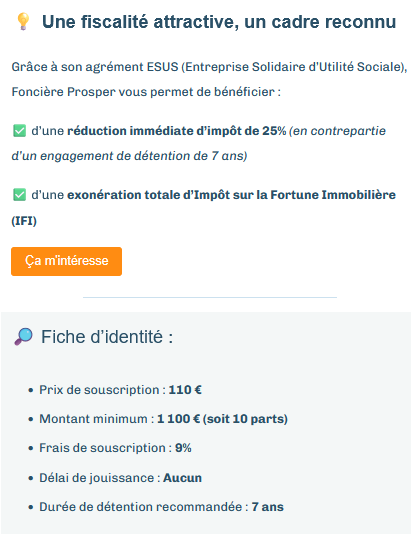Click the light bulb emoji icon
This screenshot has width=411, height=544.
click(x=23, y=22)
